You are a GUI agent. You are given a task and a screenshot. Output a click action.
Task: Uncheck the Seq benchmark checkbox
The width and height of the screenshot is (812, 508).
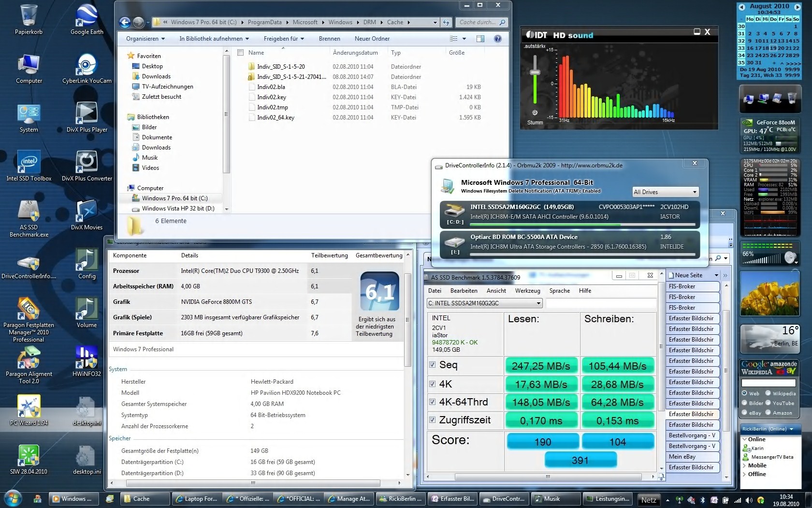pyautogui.click(x=433, y=365)
